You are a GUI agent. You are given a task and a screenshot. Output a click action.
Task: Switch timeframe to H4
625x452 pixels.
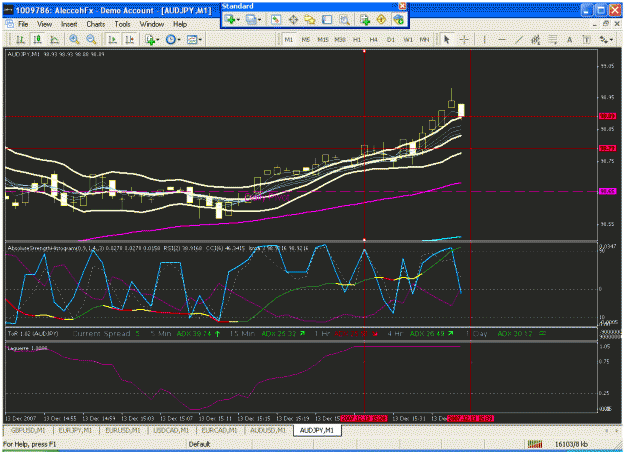point(373,39)
